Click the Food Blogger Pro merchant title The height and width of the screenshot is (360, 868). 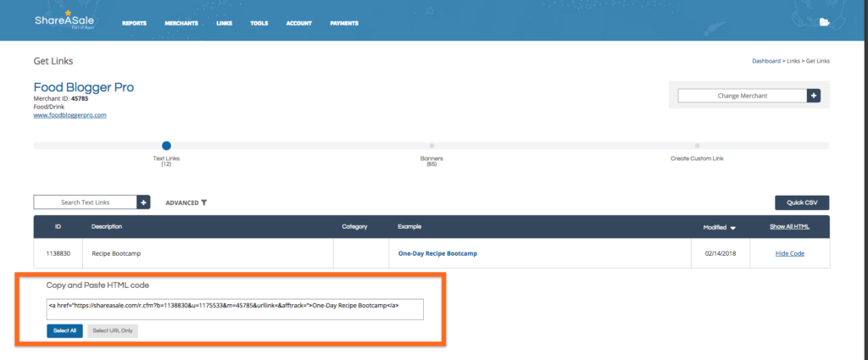click(84, 87)
